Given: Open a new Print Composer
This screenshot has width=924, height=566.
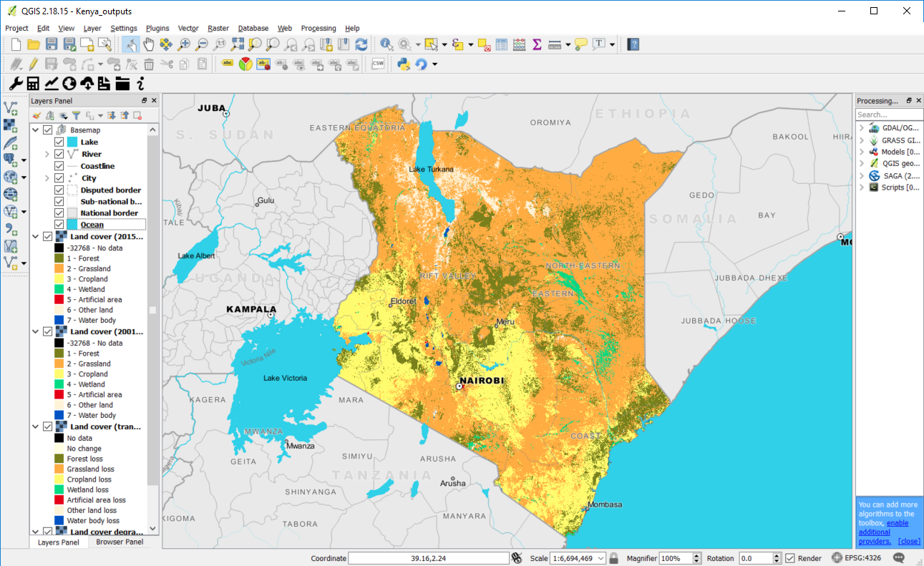Looking at the screenshot, I should pyautogui.click(x=86, y=44).
